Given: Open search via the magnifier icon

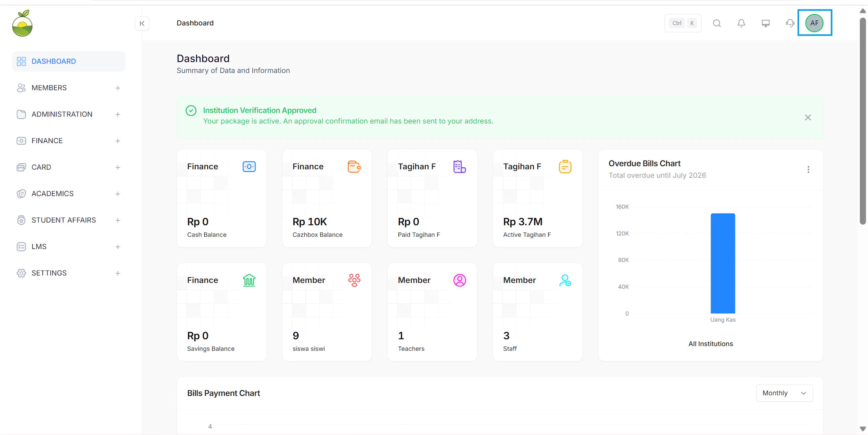Looking at the screenshot, I should [717, 23].
